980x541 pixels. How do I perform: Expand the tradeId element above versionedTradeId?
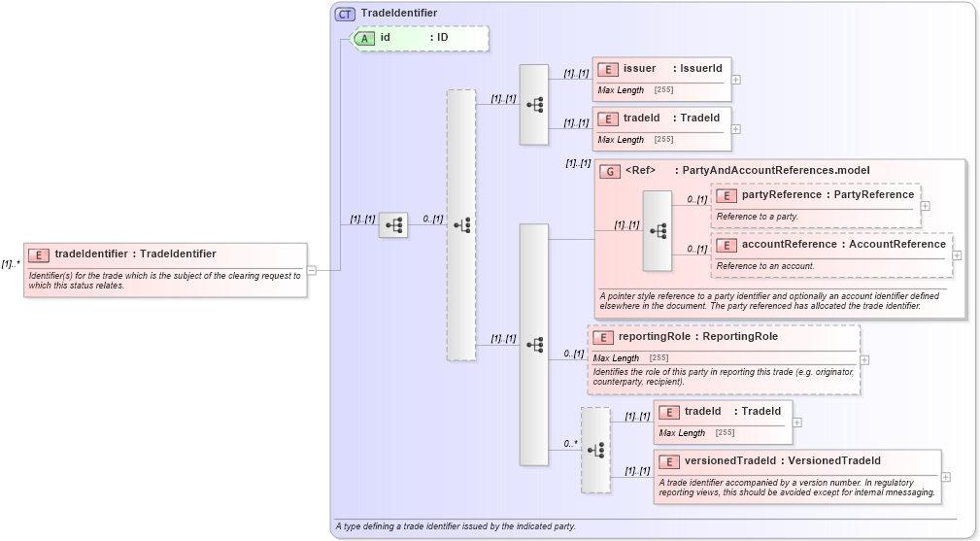[x=796, y=423]
